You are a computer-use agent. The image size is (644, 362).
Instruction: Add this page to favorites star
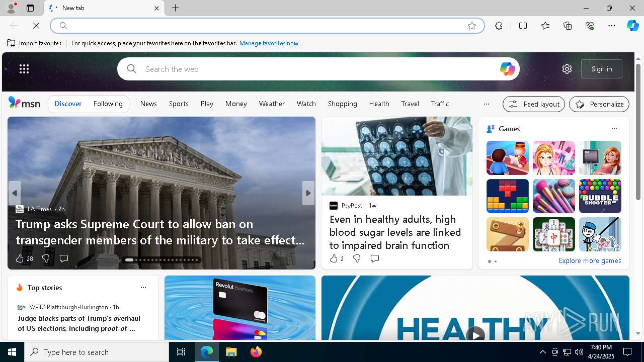[x=472, y=26]
